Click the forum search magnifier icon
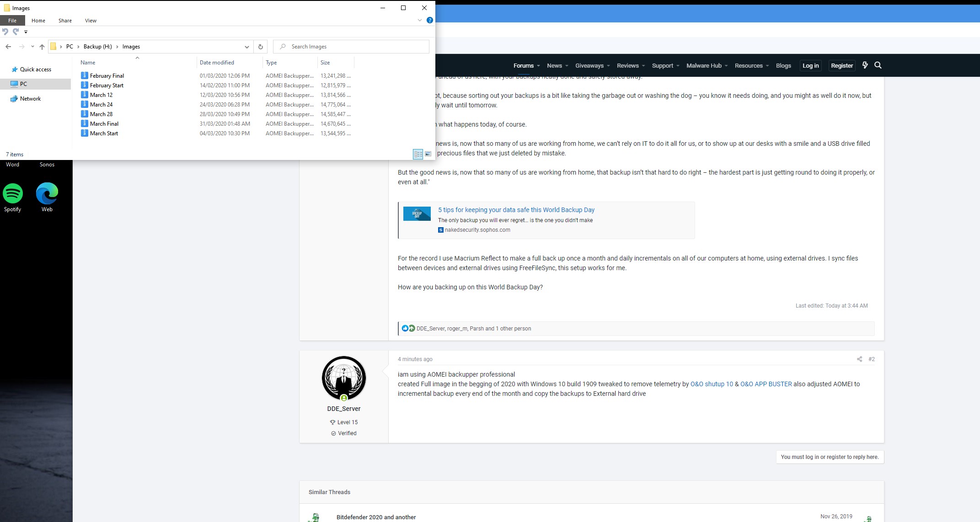 pos(878,65)
